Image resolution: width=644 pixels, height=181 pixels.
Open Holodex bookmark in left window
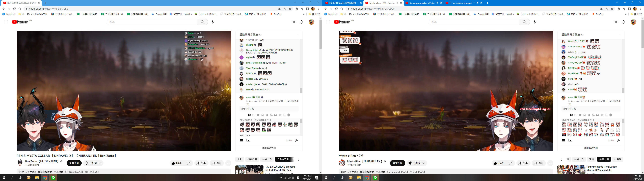pyautogui.click(x=180, y=14)
